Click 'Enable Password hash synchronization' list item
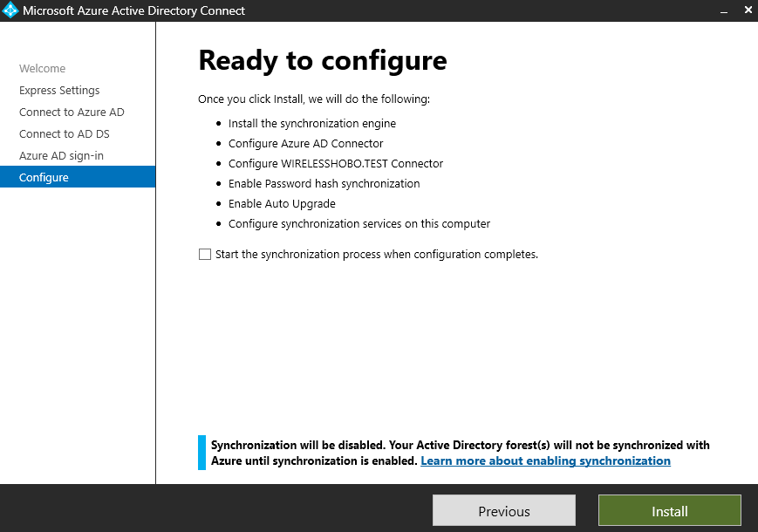The image size is (758, 532). (324, 184)
